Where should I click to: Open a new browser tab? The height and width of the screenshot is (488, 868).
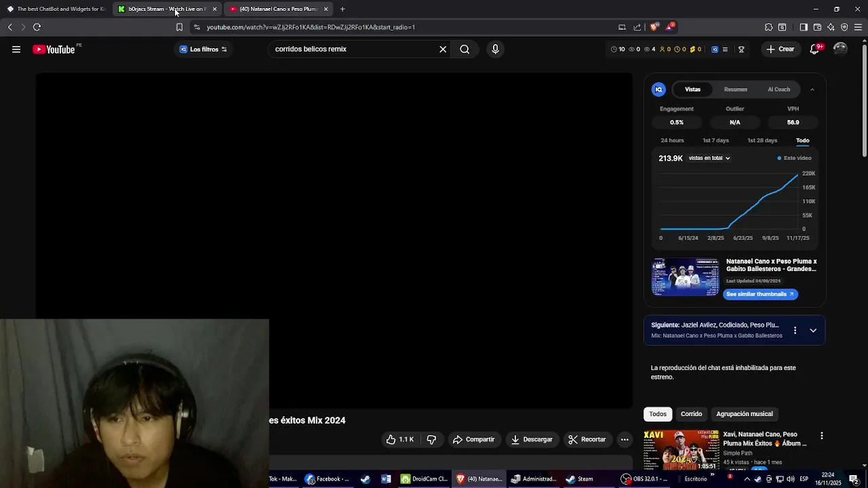(342, 9)
